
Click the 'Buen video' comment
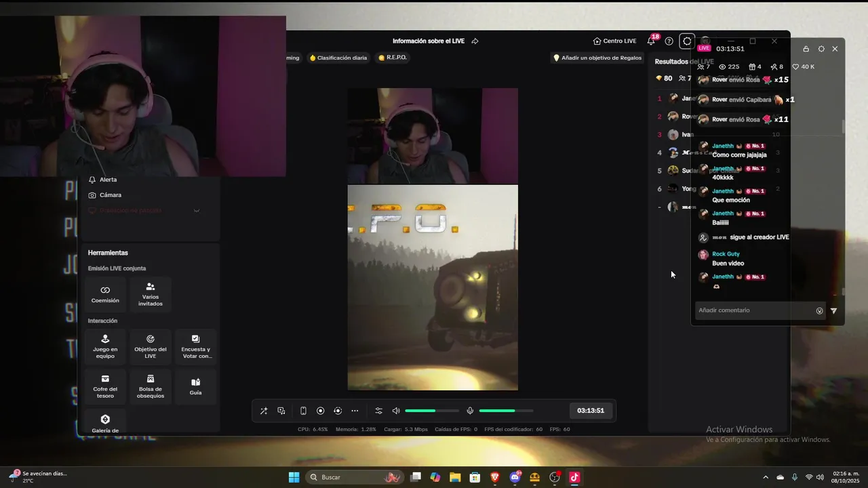point(728,264)
